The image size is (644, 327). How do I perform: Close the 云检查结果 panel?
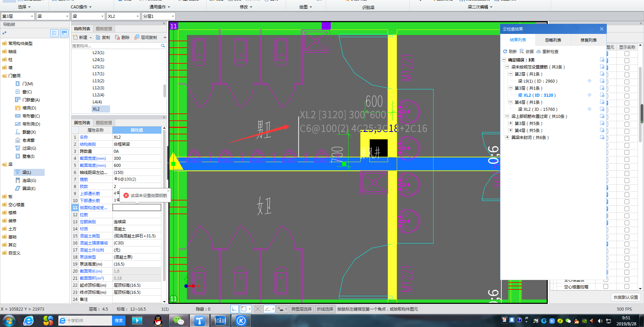[x=602, y=29]
